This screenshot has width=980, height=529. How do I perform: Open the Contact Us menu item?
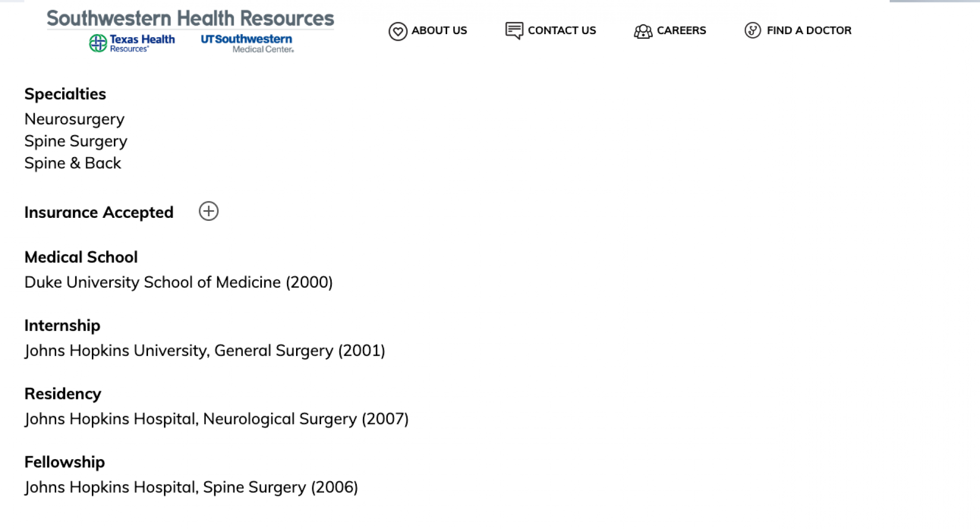pyautogui.click(x=561, y=31)
